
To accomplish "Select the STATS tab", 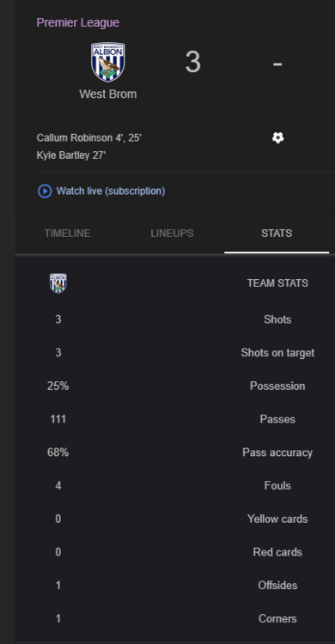I will [277, 234].
